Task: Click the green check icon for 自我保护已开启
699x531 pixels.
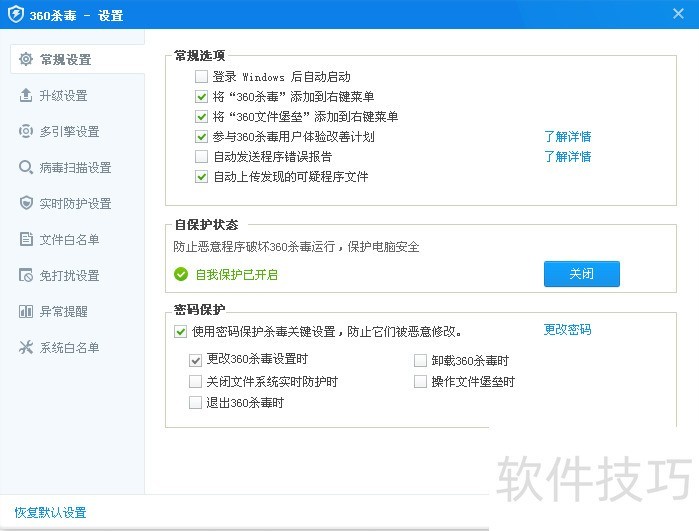Action: point(181,274)
